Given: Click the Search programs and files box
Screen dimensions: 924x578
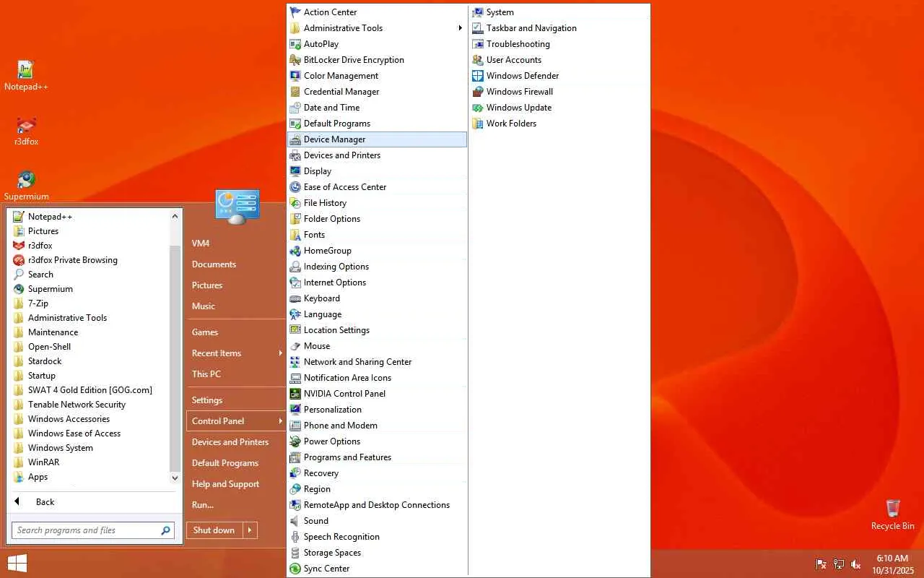Looking at the screenshot, I should tap(92, 530).
